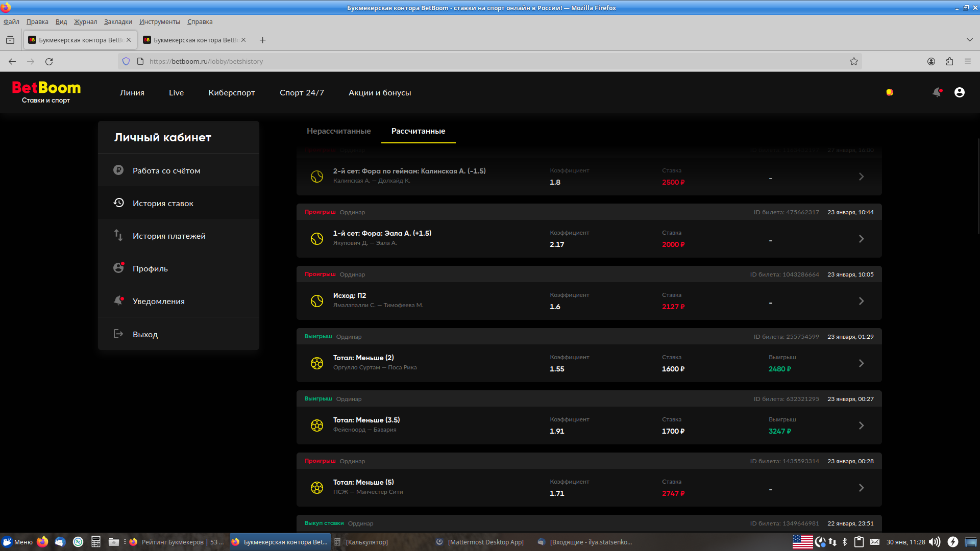Open the Киберспорт section link
980x551 pixels.
pyautogui.click(x=232, y=93)
